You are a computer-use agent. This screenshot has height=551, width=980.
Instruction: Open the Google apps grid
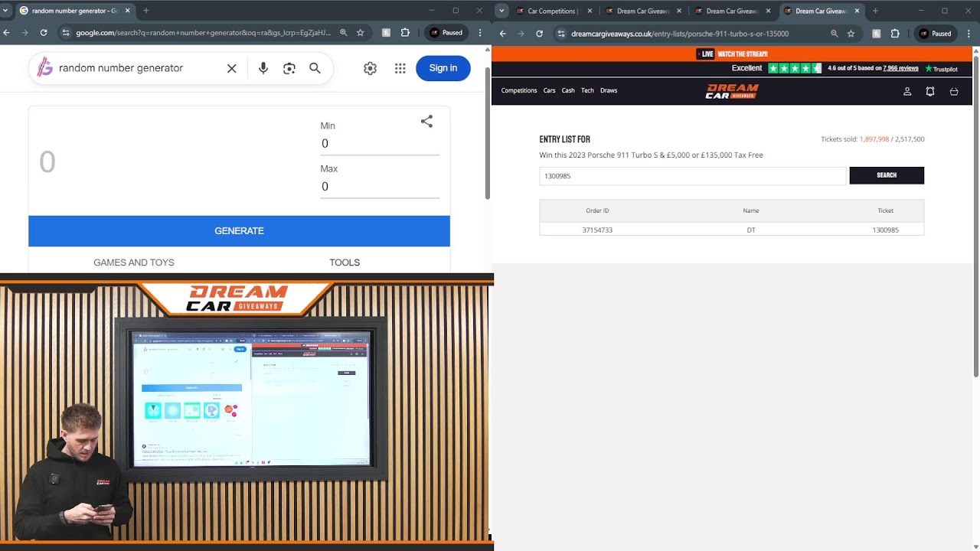click(400, 68)
